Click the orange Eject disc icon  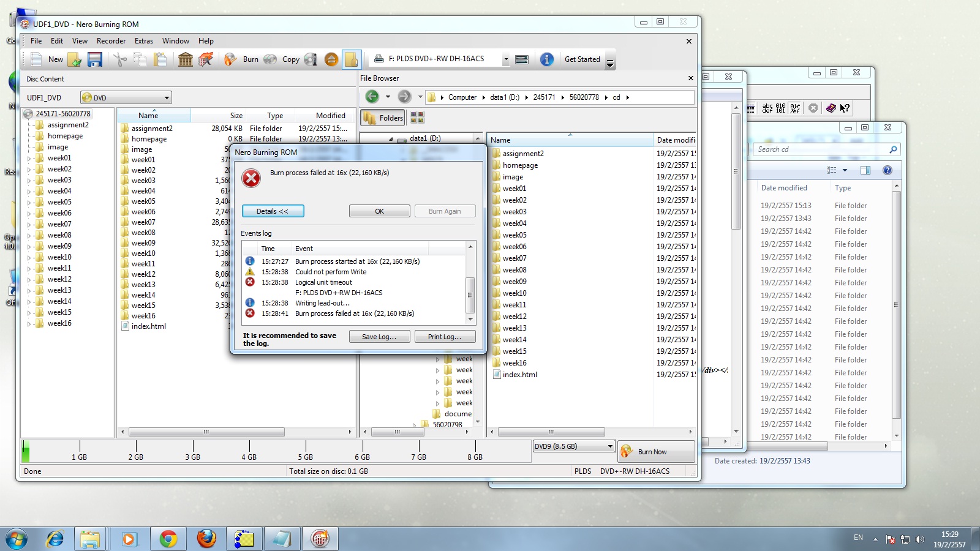coord(331,59)
